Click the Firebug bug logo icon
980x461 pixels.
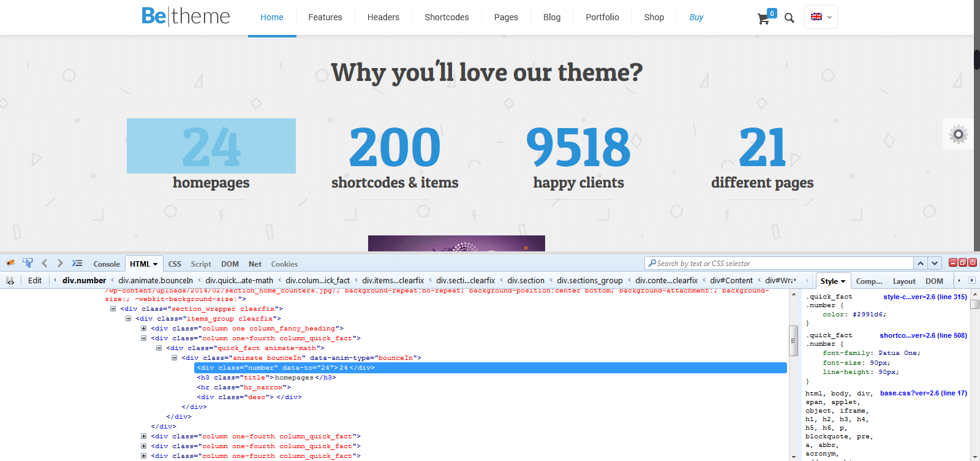tap(10, 263)
